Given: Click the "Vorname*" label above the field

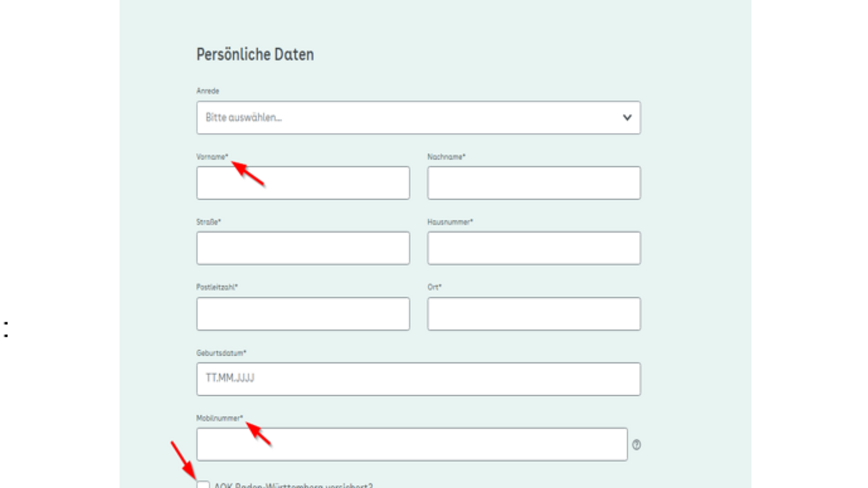Looking at the screenshot, I should coord(212,157).
